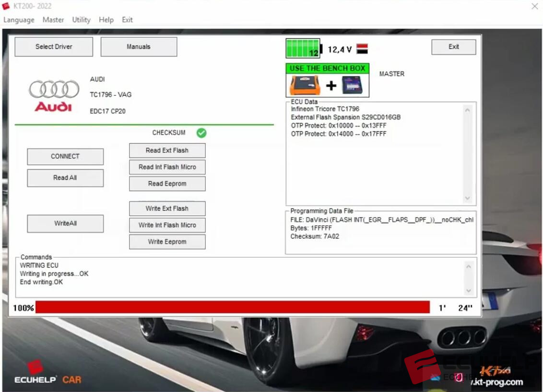This screenshot has width=543, height=392.
Task: Open the Master menu
Action: tap(53, 20)
